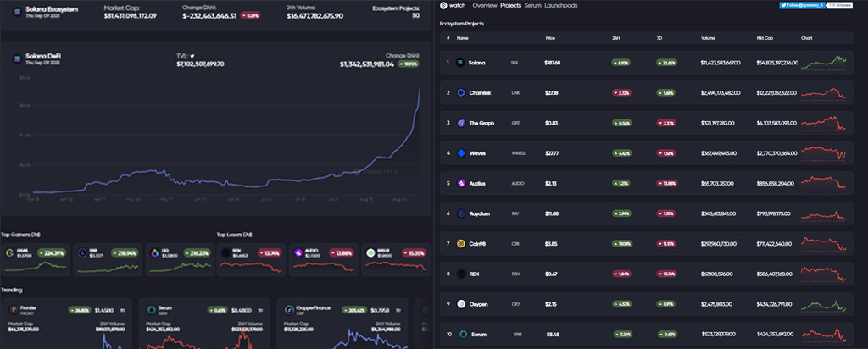
Task: Select the Projects tab
Action: [510, 6]
